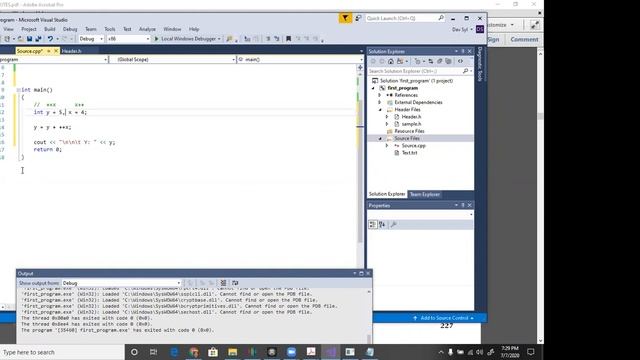Open Adobe Acrobat icon on taskbar
Image resolution: width=640 pixels, height=360 pixels.
click(311, 352)
